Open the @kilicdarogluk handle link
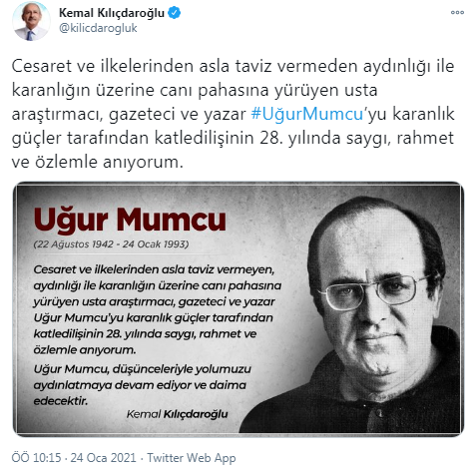Viewport: 476px width, 476px height. [98, 28]
